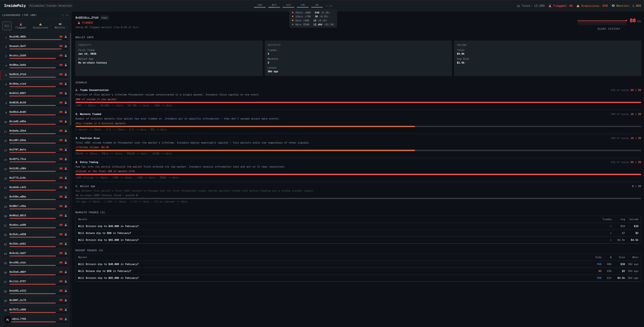The width and height of the screenshot is (644, 327).
Task: Select the All leaderboard filter
Action: pyautogui.click(x=7, y=26)
